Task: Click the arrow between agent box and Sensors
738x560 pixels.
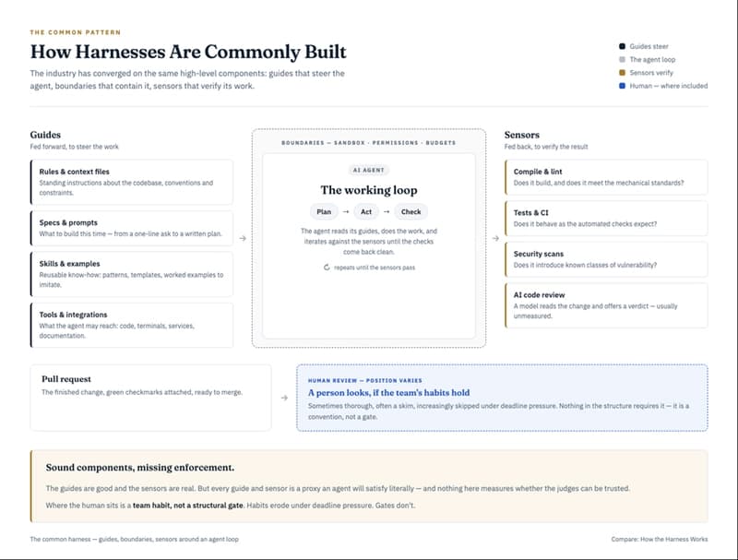Action: (495, 238)
